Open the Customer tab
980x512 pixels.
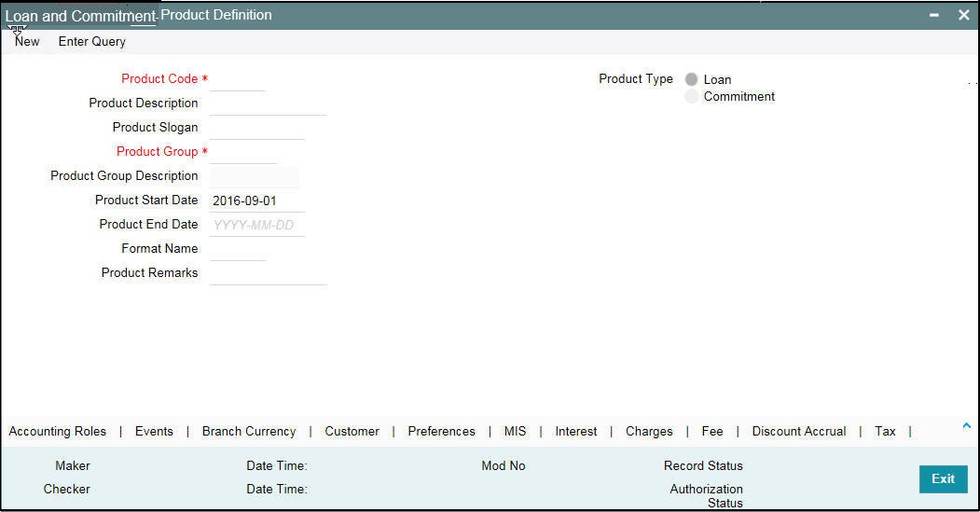(x=352, y=432)
